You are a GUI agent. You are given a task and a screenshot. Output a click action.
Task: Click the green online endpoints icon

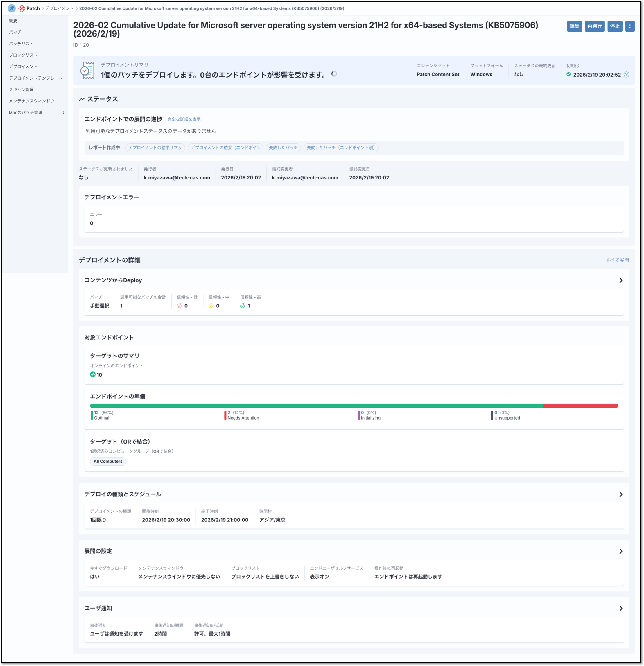[92, 374]
